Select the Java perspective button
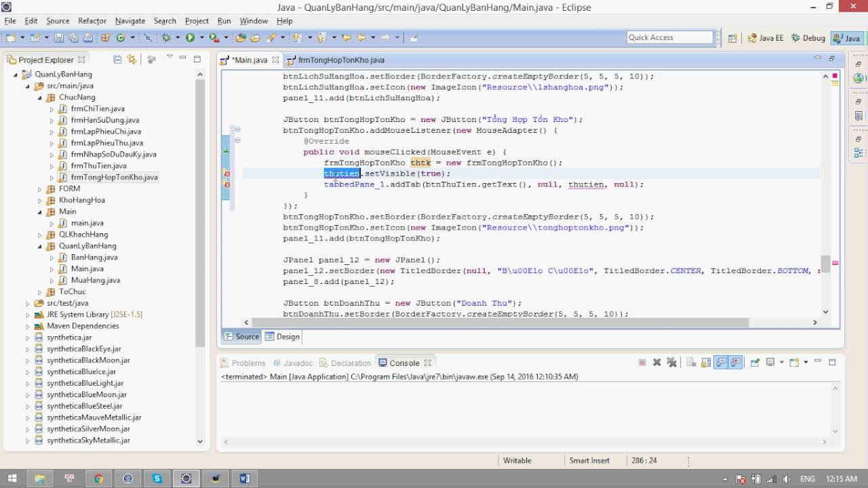868x488 pixels. pyautogui.click(x=847, y=38)
